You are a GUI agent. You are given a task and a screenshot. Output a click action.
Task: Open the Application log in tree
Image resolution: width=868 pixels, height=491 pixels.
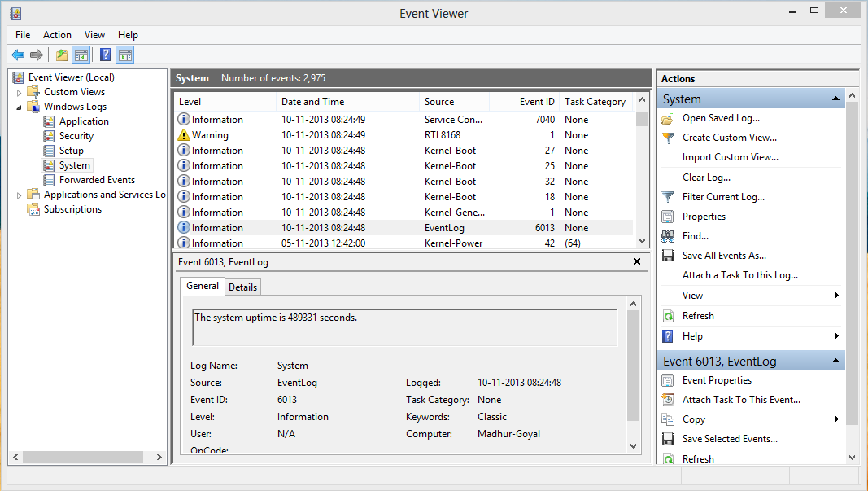84,121
